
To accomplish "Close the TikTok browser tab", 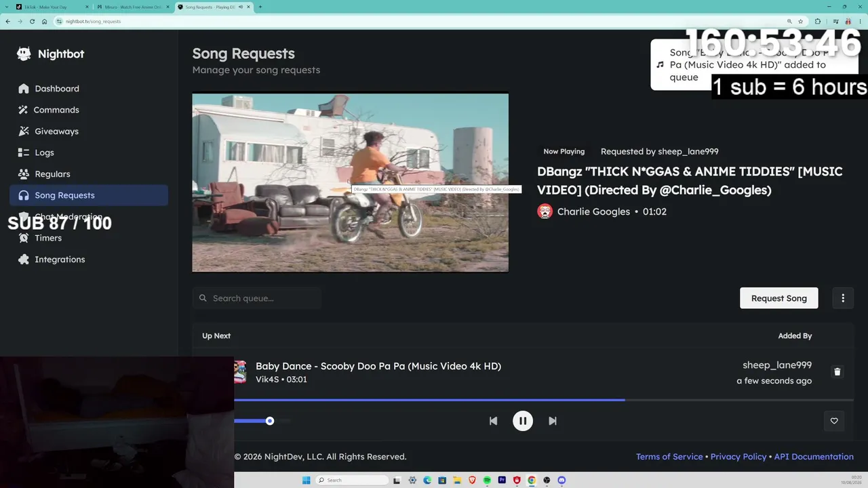I will [87, 7].
